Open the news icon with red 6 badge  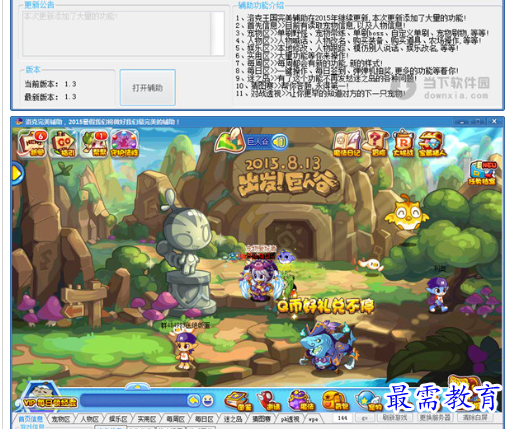click(x=33, y=143)
